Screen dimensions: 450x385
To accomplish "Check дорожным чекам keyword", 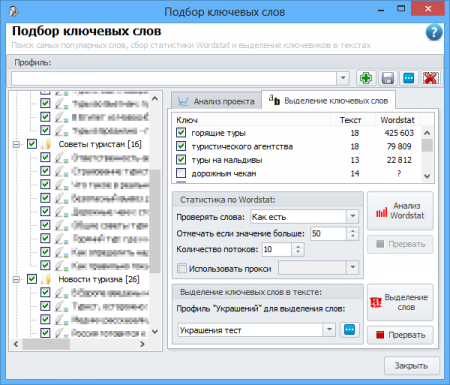I will (x=181, y=173).
